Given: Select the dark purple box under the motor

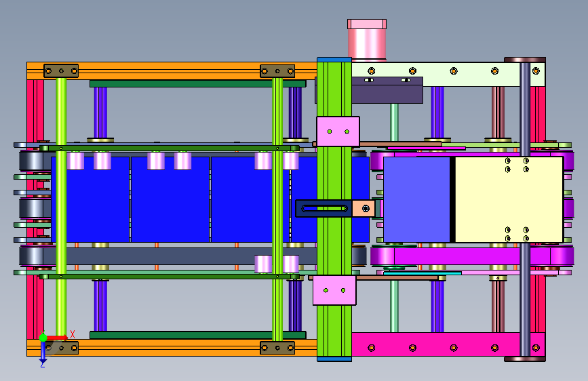Looking at the screenshot, I should 387,90.
